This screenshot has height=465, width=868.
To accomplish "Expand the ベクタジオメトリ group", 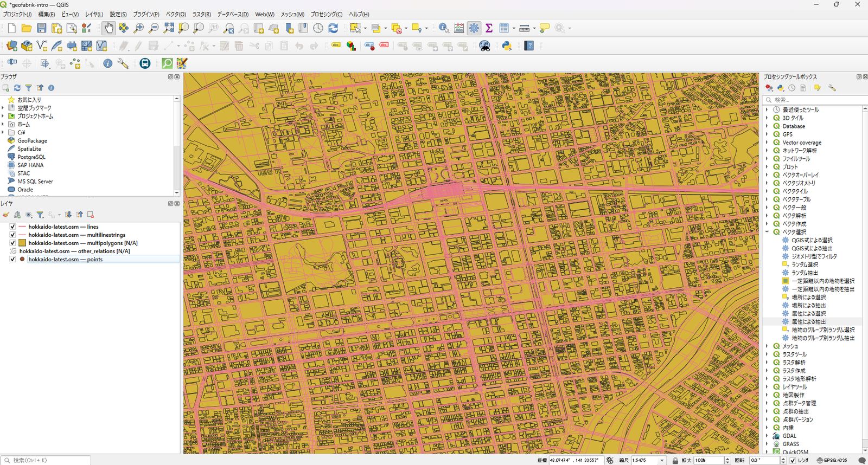I will [x=767, y=183].
